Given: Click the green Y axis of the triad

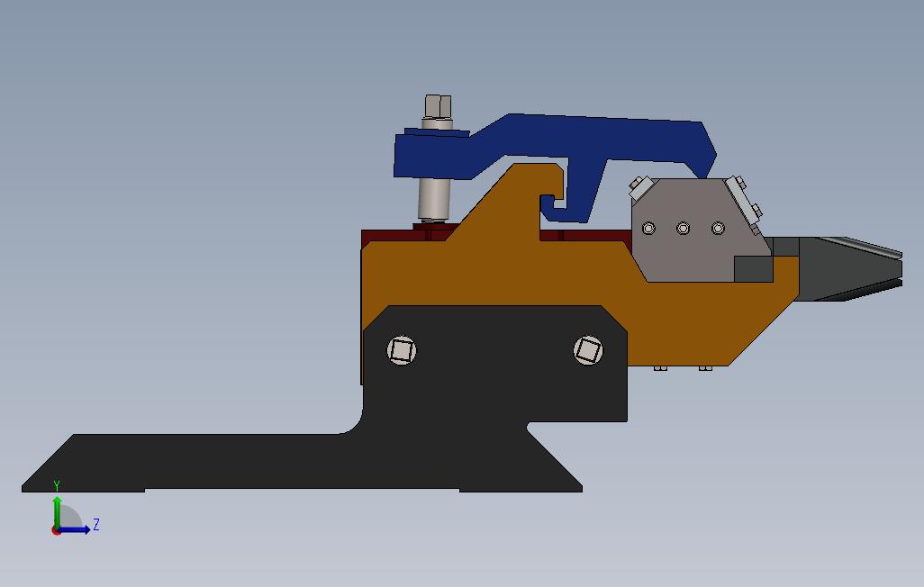Looking at the screenshot, I should (57, 511).
